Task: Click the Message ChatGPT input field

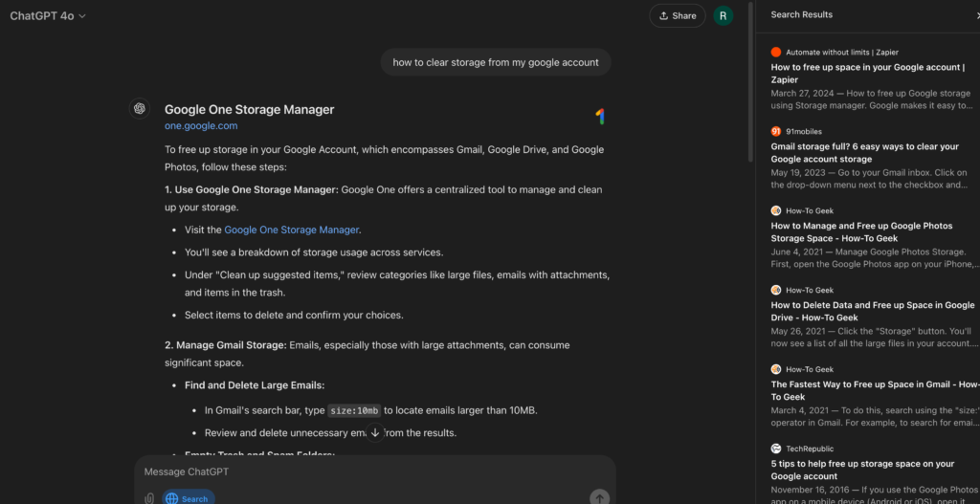Action: click(x=373, y=472)
